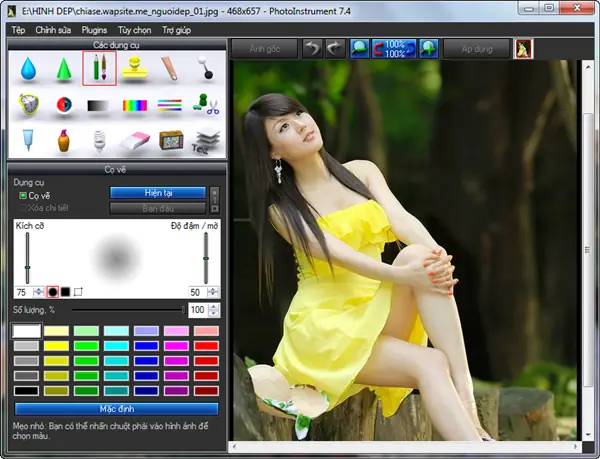Select the rainbow color spectrum tool

[x=135, y=105]
